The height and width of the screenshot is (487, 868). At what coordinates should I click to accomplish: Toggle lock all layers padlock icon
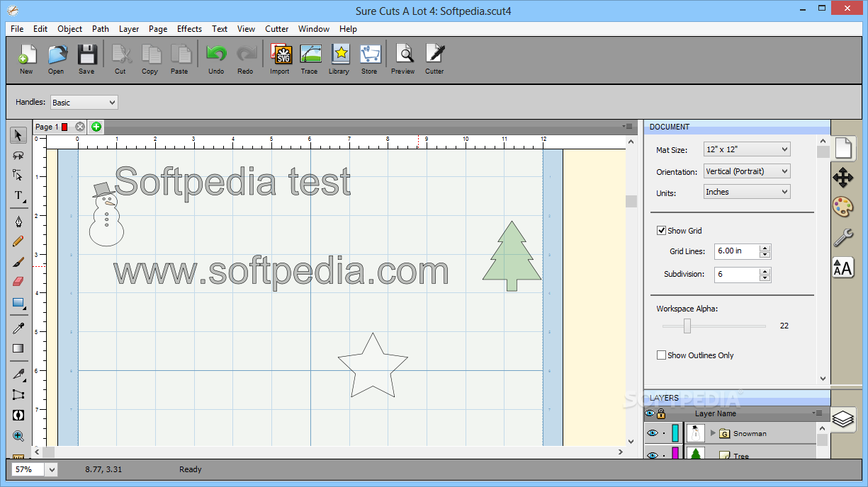coord(661,413)
